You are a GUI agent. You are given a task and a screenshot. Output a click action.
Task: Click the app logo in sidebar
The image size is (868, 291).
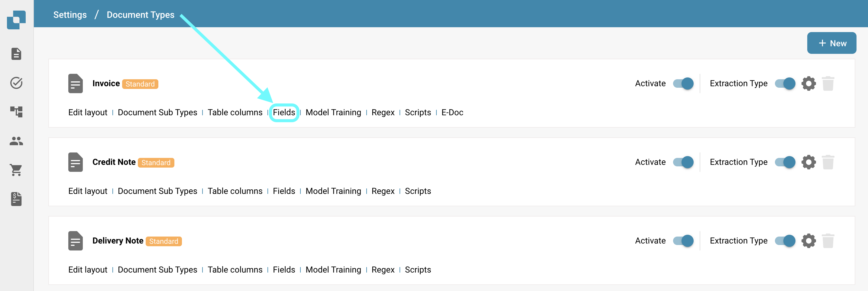click(x=16, y=20)
